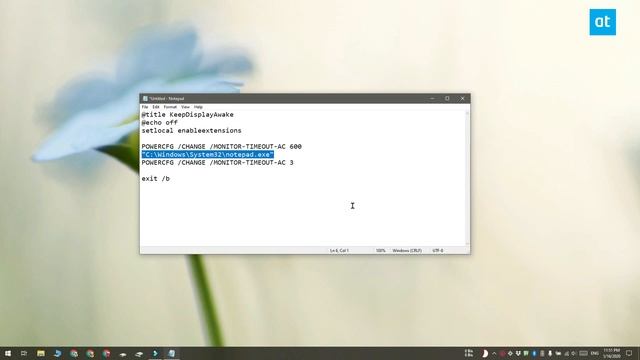This screenshot has width=640, height=360.
Task: Click the moon icon in the taskbar
Action: point(485,353)
